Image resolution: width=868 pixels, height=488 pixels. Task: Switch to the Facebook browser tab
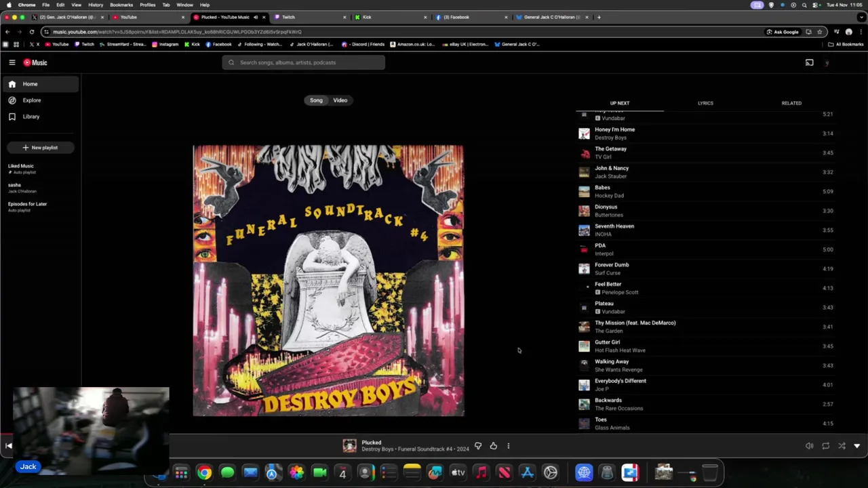[470, 17]
